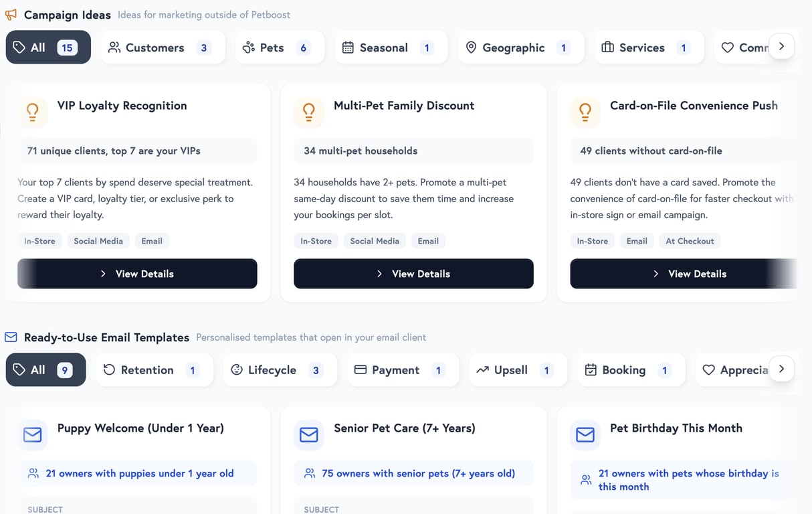Click the location pin icon on Geographic filter
Viewport: 812px width, 514px height.
[472, 47]
